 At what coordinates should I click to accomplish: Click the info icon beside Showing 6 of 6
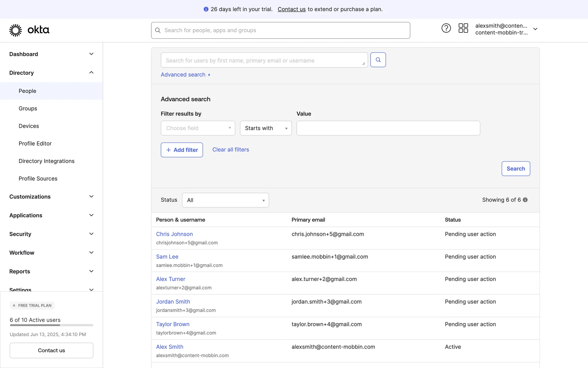coord(525,200)
